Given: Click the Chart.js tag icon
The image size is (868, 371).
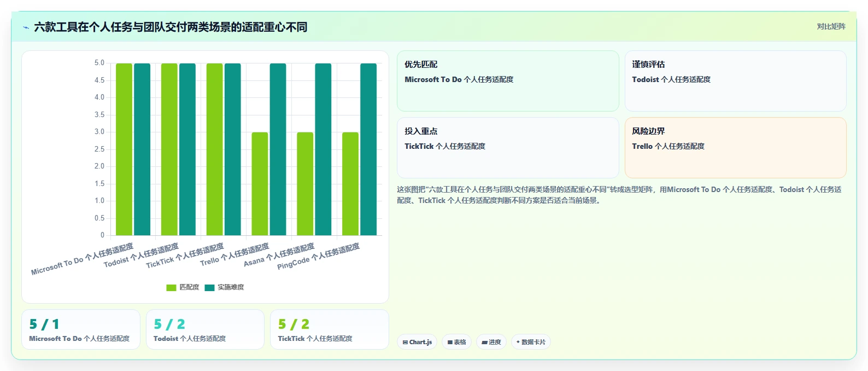Looking at the screenshot, I should pos(405,343).
